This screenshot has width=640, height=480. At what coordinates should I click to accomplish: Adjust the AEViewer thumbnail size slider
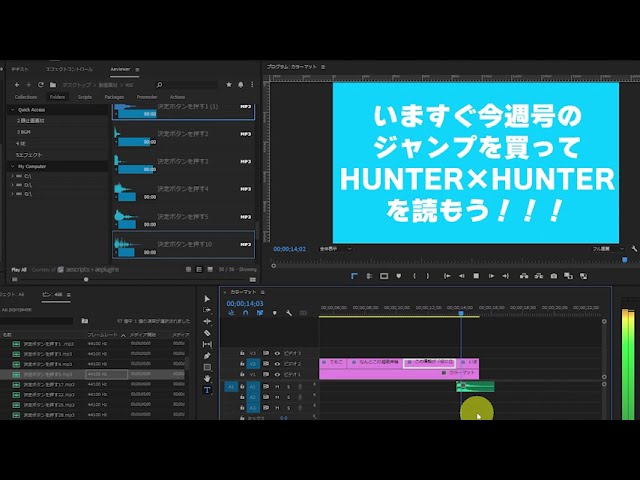tap(86, 280)
